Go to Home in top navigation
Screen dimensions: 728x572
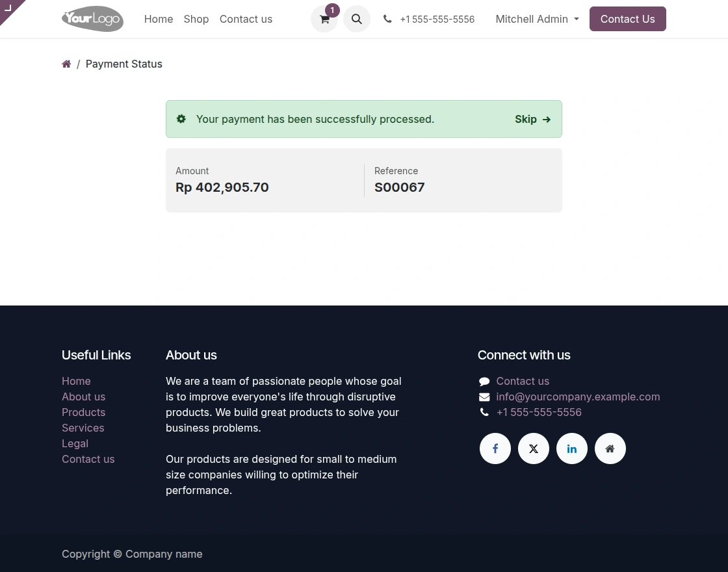(x=159, y=19)
